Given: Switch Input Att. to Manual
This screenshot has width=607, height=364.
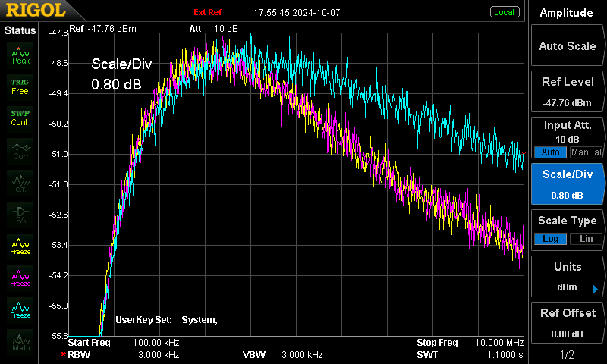Looking at the screenshot, I should (x=586, y=152).
